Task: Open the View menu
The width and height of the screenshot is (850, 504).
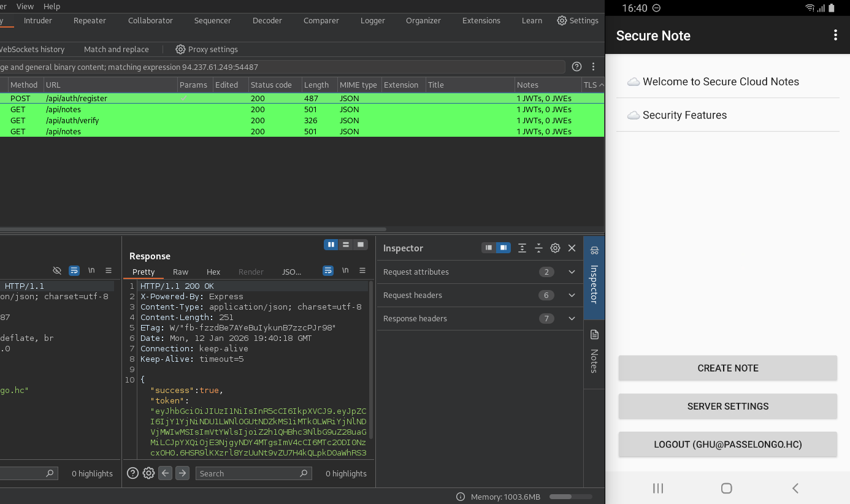Action: (25, 6)
